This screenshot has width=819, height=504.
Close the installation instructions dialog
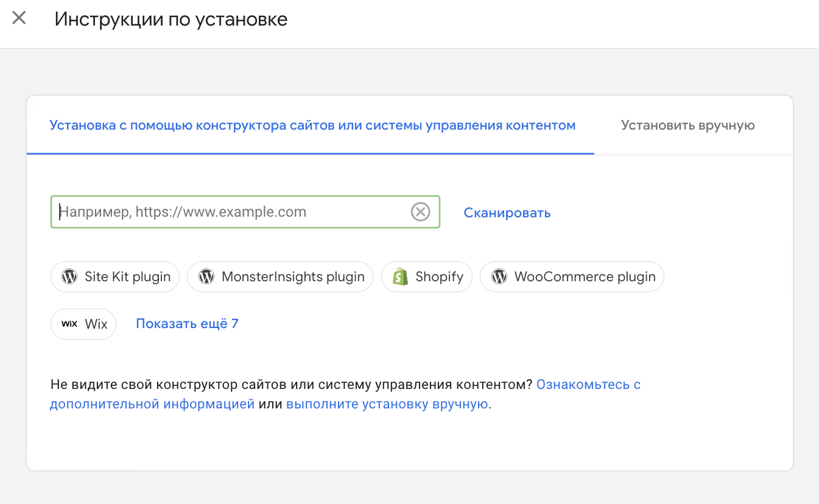pyautogui.click(x=19, y=18)
